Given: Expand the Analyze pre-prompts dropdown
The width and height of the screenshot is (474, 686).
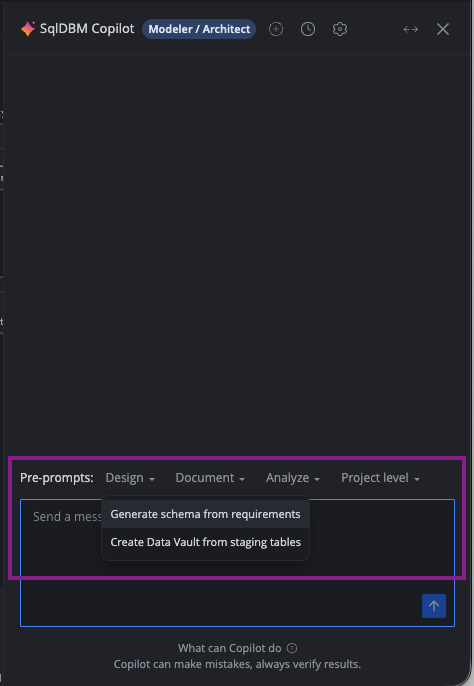Looking at the screenshot, I should click(292, 478).
